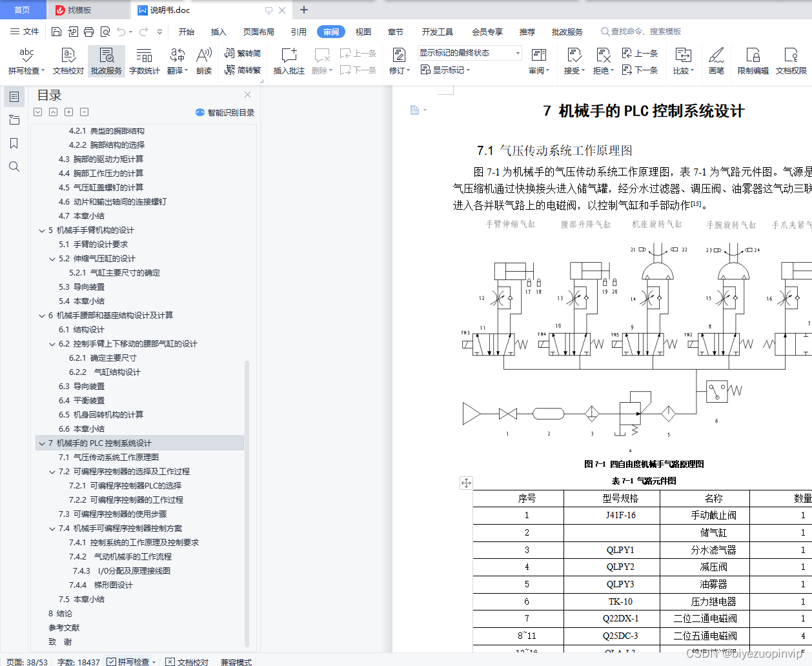Start 朗读 read aloud
Viewport: 812px width, 666px height.
tap(204, 61)
